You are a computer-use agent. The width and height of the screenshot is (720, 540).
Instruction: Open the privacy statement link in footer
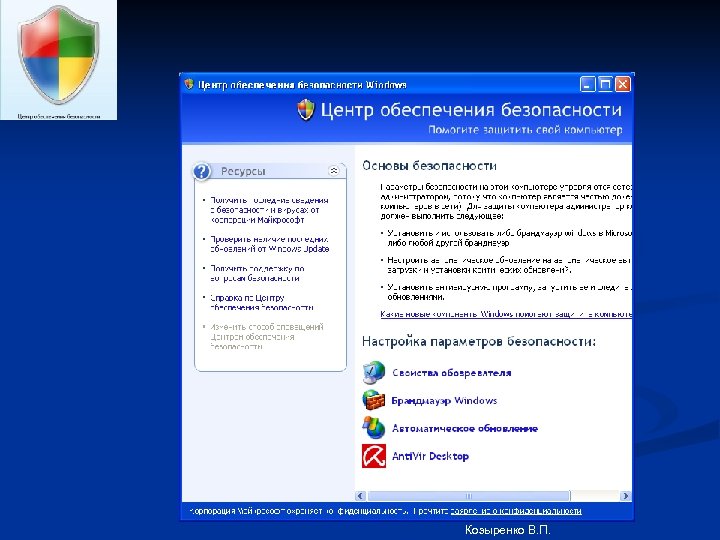click(x=516, y=511)
